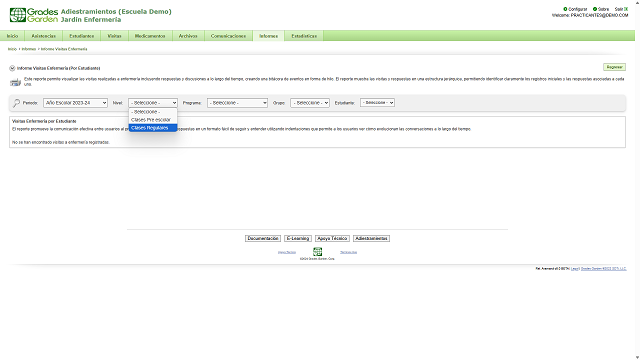Choose '- Seleccione -' in Nivel list
640x360 pixels.
pyautogui.click(x=153, y=112)
